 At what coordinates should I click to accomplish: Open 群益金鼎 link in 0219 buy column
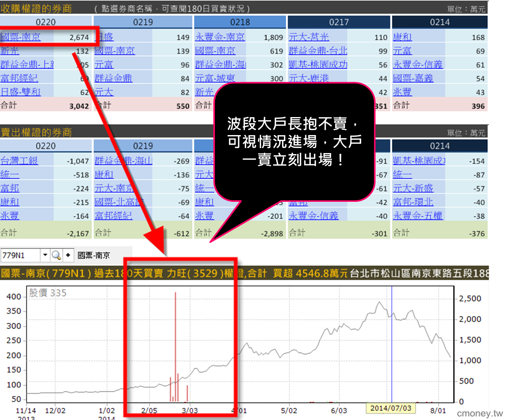tap(113, 78)
